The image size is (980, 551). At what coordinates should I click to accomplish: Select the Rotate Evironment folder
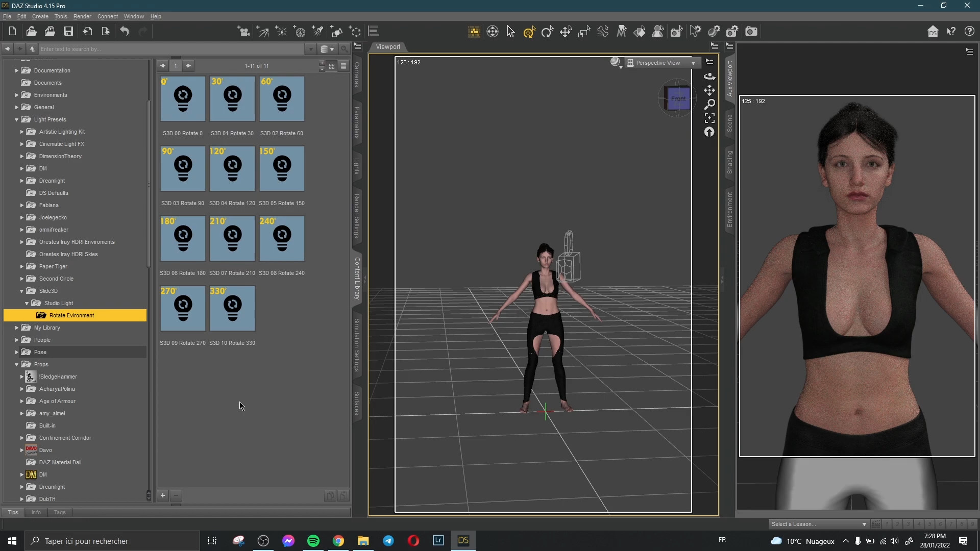75,316
